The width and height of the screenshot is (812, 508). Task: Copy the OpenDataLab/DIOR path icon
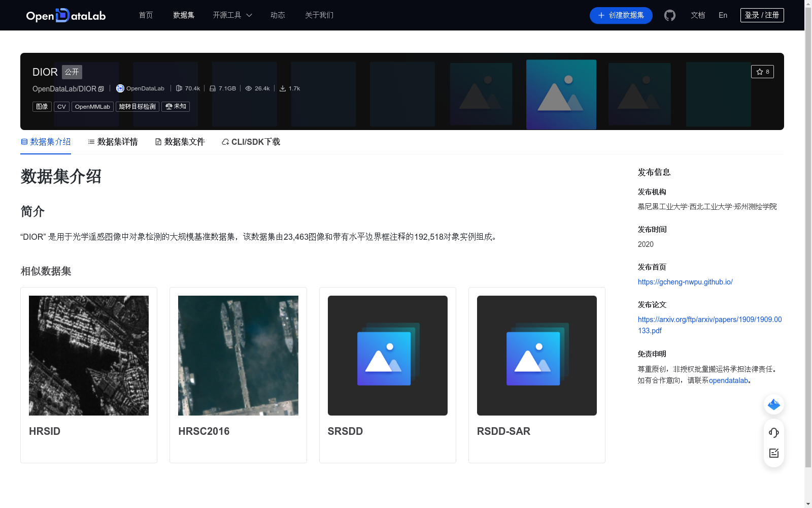[x=101, y=89]
